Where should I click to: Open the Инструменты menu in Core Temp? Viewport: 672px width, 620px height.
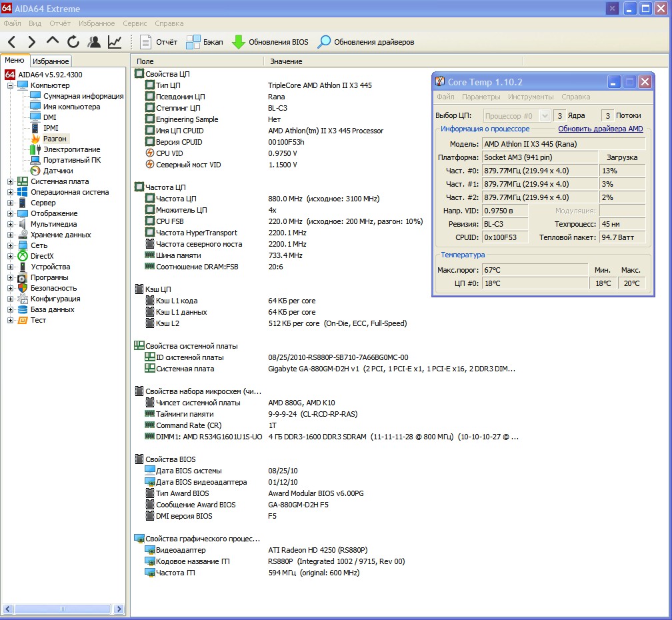(x=531, y=97)
